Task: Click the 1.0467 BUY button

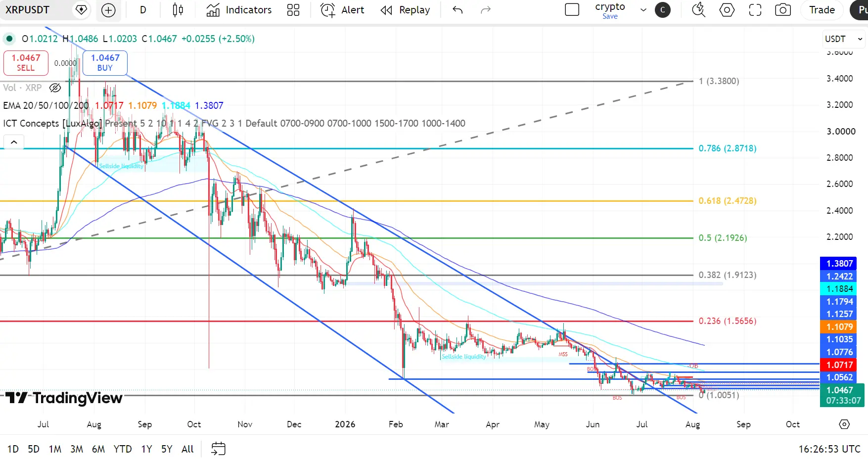Action: click(x=105, y=63)
